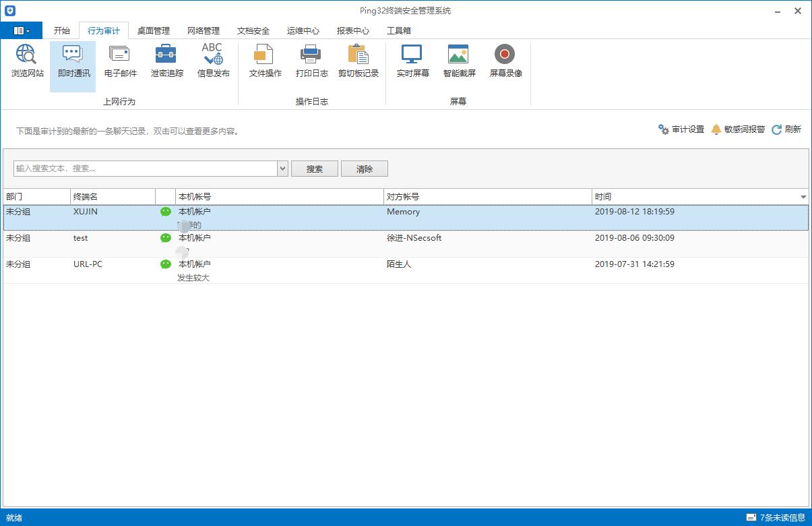
Task: Select the URL-PC terminal row
Action: 406,270
